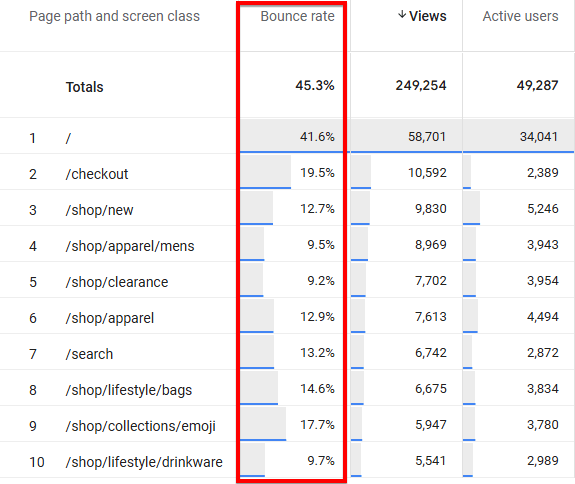Sort by Bounce rate column header
The height and width of the screenshot is (484, 575).
click(297, 16)
